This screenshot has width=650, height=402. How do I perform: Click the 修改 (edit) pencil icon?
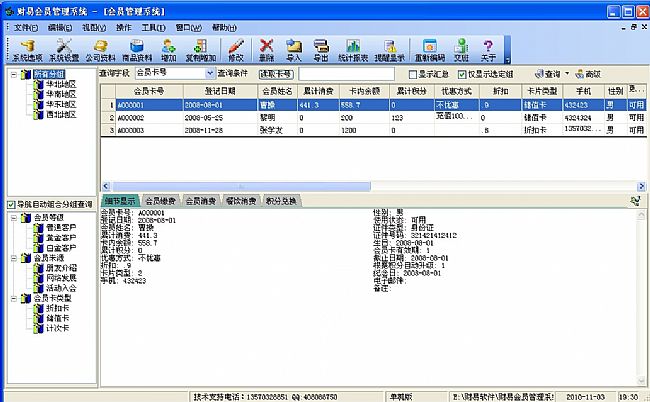click(x=236, y=51)
